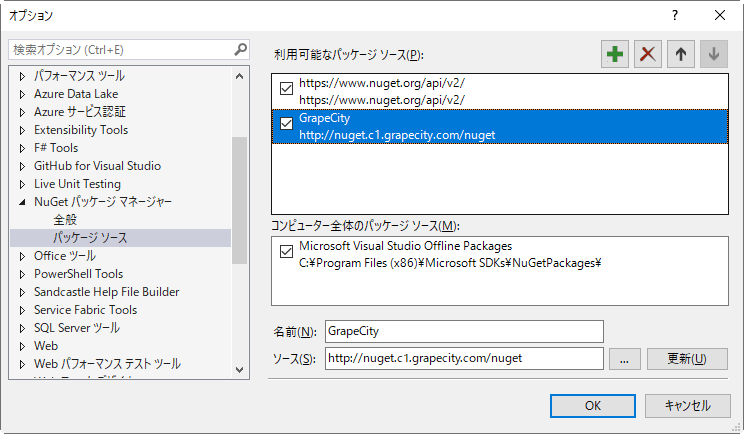Move selected package source up
The height and width of the screenshot is (434, 744).
(x=680, y=55)
